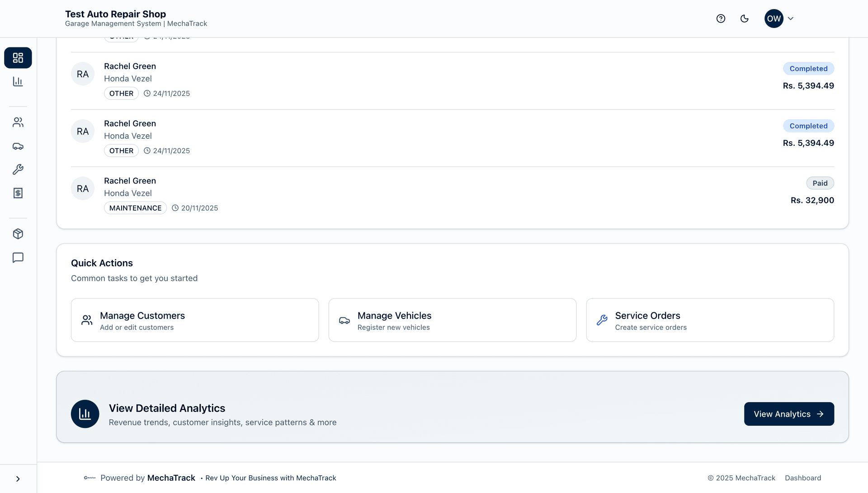Open the Customers people icon in sidebar
Image resolution: width=868 pixels, height=493 pixels.
[x=18, y=122]
